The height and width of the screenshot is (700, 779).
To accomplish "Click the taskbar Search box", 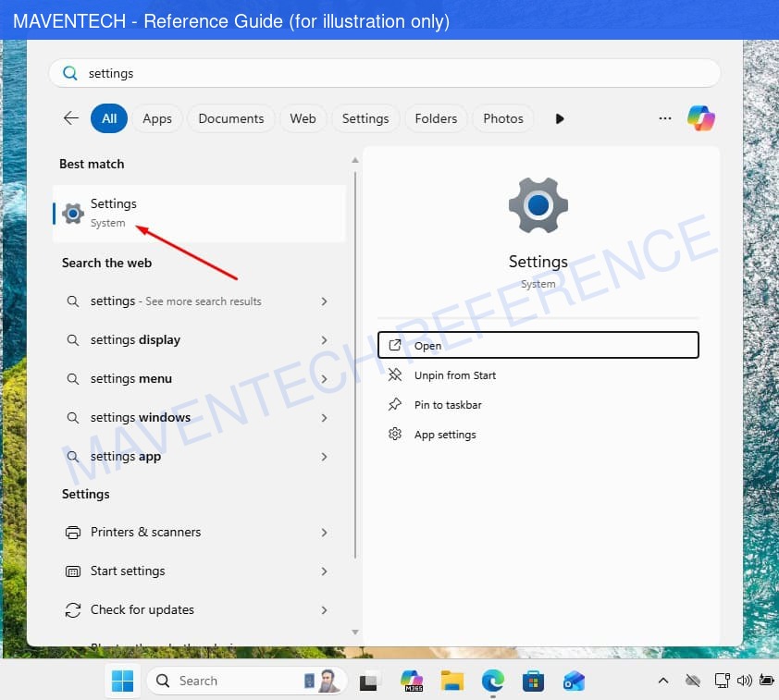I will (x=246, y=681).
